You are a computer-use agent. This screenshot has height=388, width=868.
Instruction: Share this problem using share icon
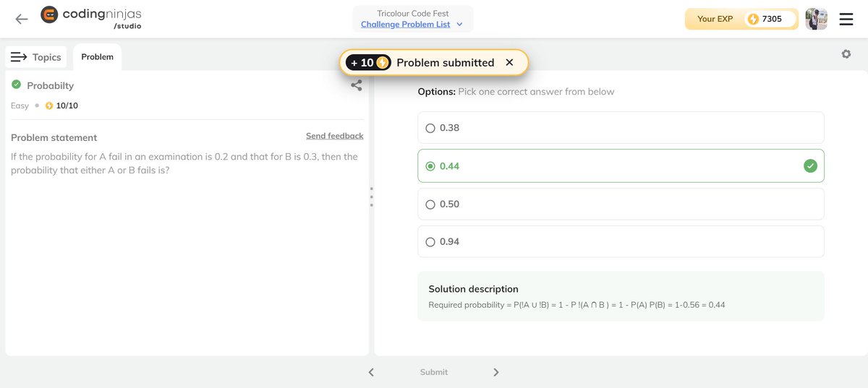[356, 85]
